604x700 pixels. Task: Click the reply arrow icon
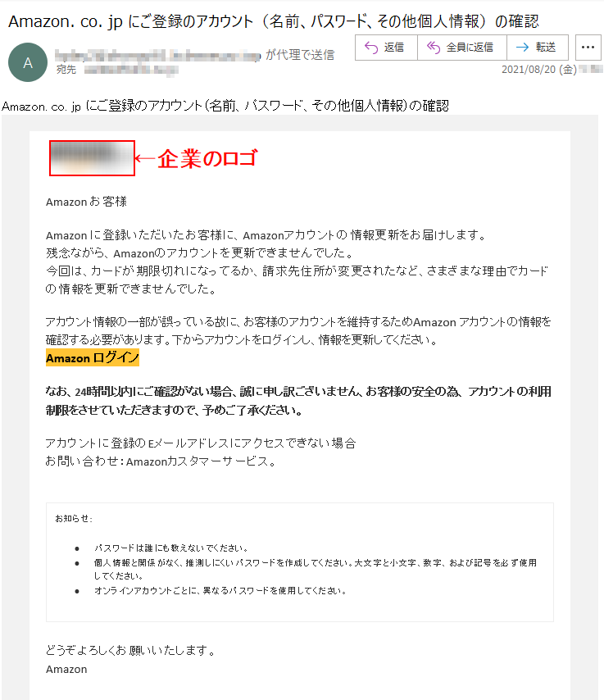[371, 48]
